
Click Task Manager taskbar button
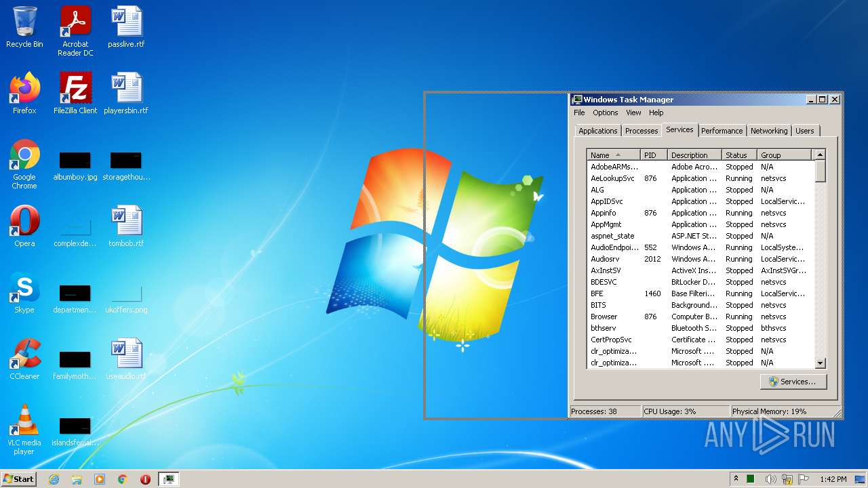(x=169, y=479)
